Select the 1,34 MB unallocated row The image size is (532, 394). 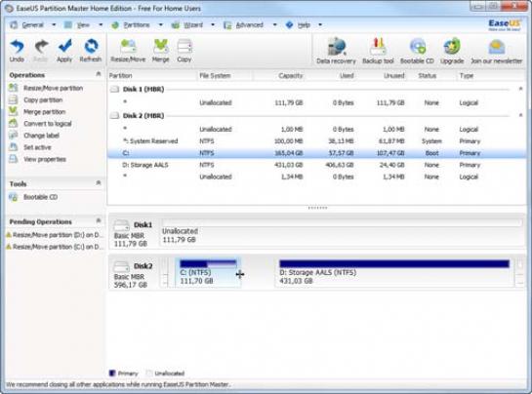click(x=316, y=177)
